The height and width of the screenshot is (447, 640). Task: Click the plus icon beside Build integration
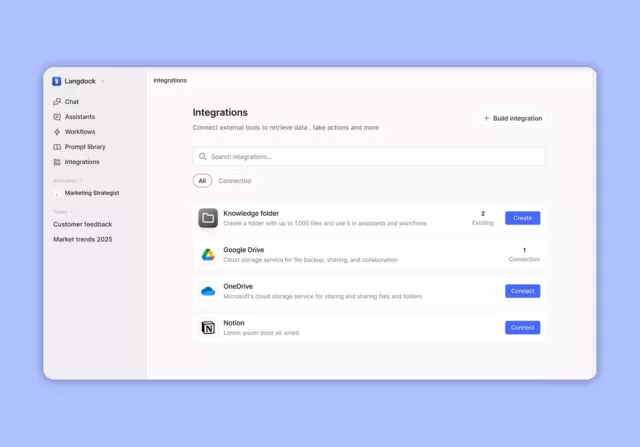click(x=486, y=118)
